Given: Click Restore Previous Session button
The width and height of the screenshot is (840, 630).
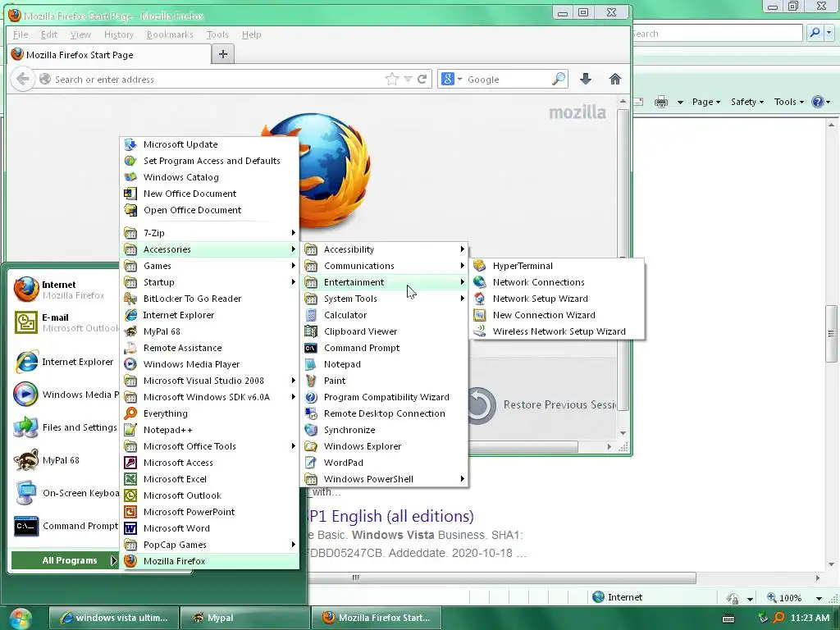Looking at the screenshot, I should [x=541, y=405].
